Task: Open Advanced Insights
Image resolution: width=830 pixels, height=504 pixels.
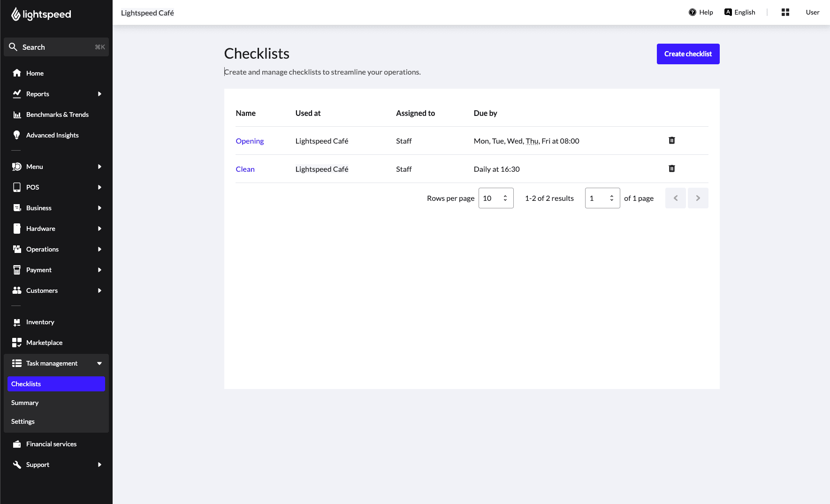Action: click(x=52, y=135)
